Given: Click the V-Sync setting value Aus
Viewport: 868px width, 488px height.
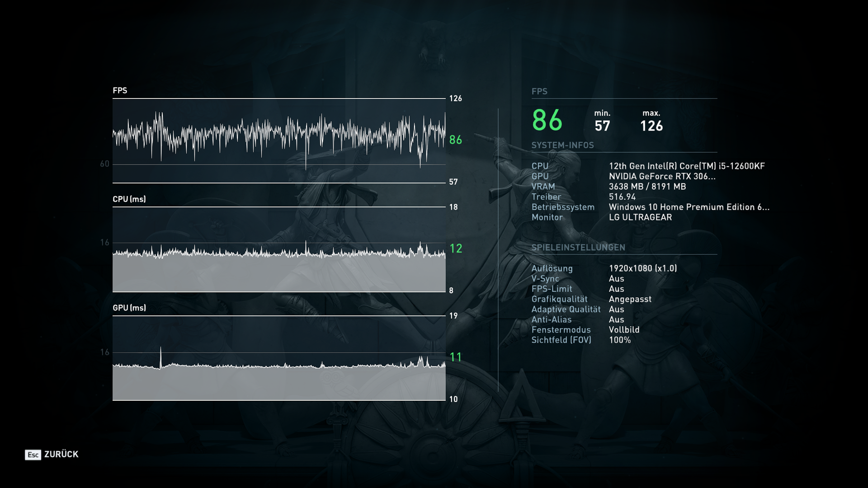Looking at the screenshot, I should click(616, 279).
